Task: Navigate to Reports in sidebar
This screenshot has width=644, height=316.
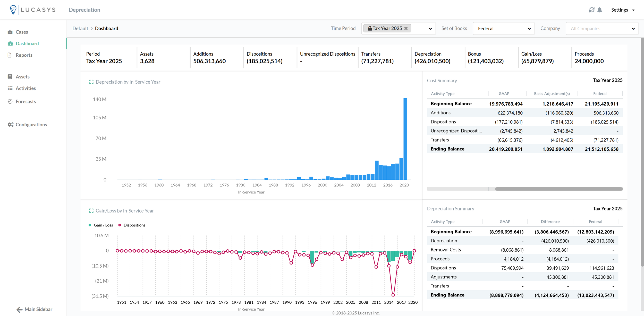Action: pos(24,55)
